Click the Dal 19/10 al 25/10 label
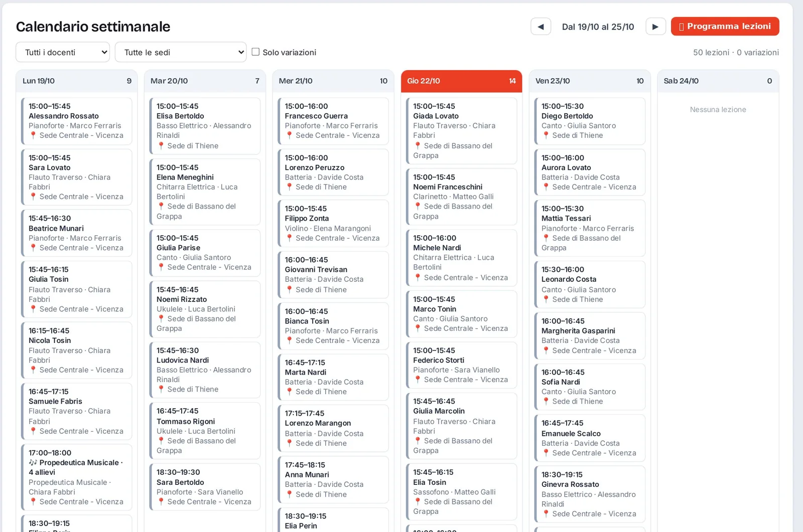The height and width of the screenshot is (532, 803). 598,27
